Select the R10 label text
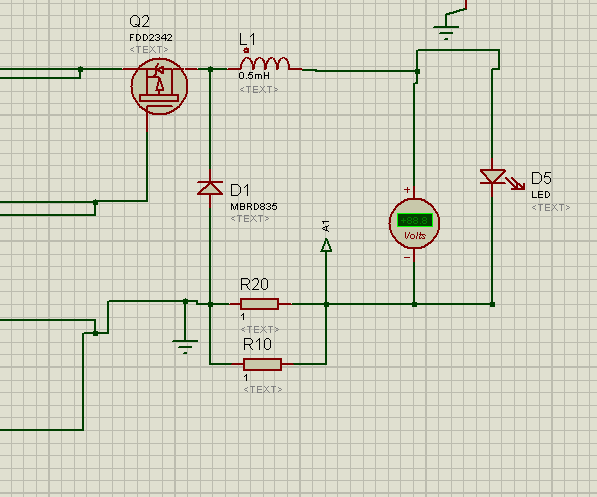This screenshot has height=497, width=597. [257, 344]
